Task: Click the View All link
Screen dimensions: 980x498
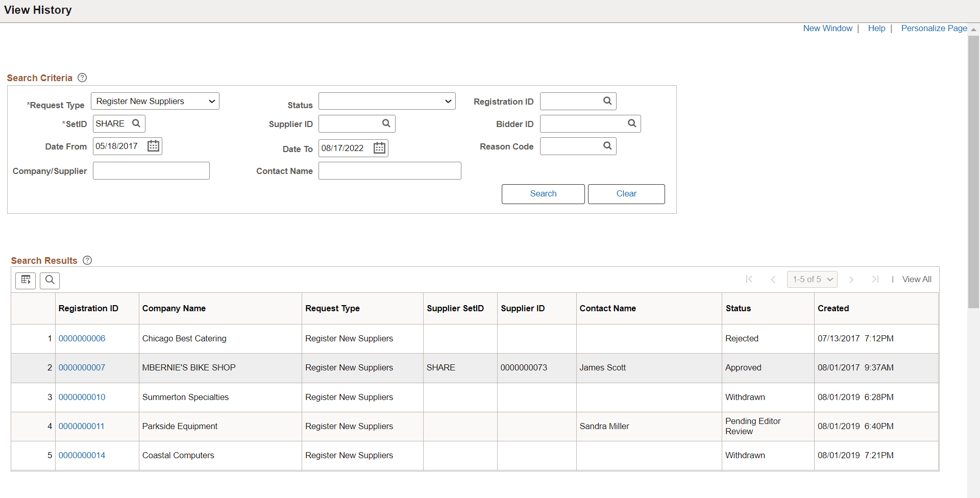Action: point(916,279)
